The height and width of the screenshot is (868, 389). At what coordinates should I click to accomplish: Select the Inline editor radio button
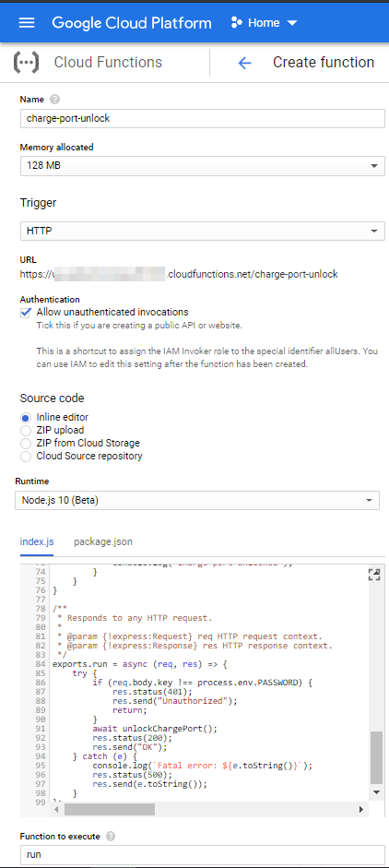[x=26, y=418]
